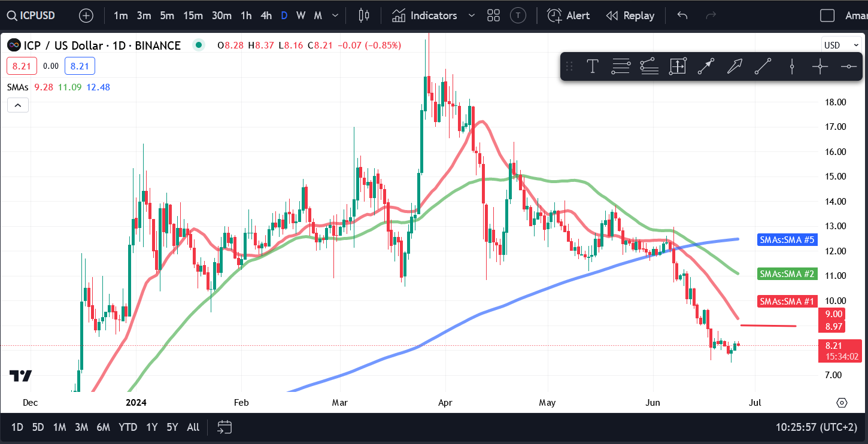Undo the last chart action

tap(682, 16)
